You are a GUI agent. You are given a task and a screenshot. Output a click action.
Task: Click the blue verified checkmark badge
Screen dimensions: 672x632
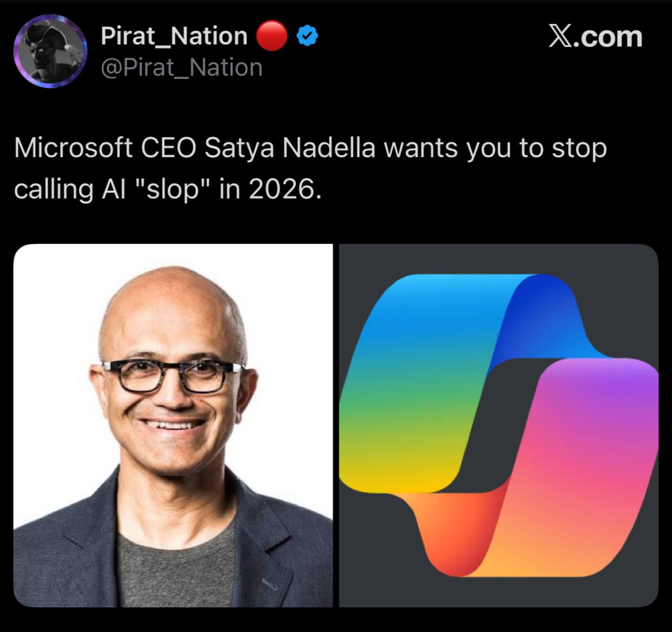tap(307, 36)
